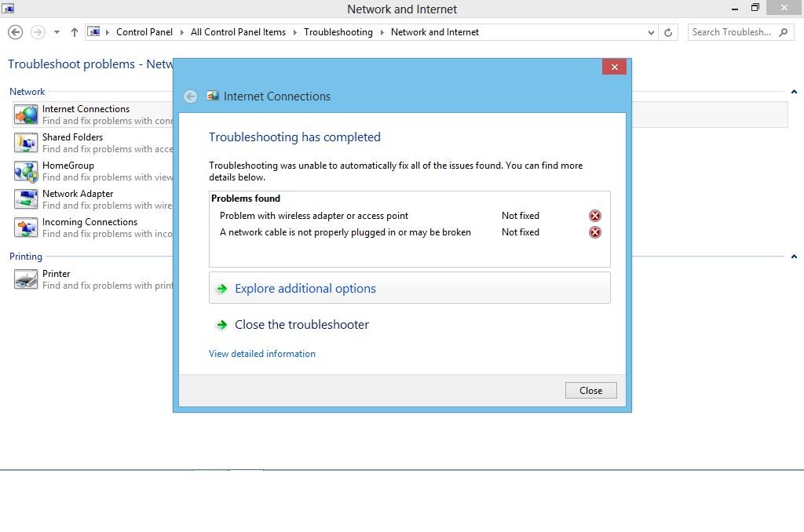Click the Problems found heading

pos(246,199)
